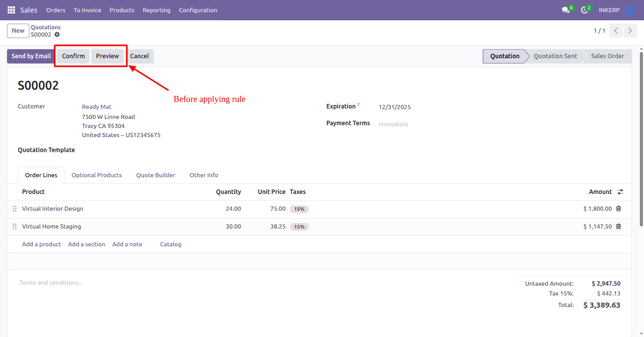The width and height of the screenshot is (644, 337).
Task: Open the Quotations breadcrumb link
Action: [46, 27]
